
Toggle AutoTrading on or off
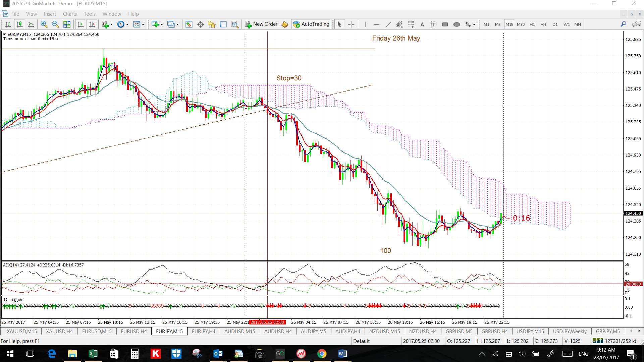311,24
